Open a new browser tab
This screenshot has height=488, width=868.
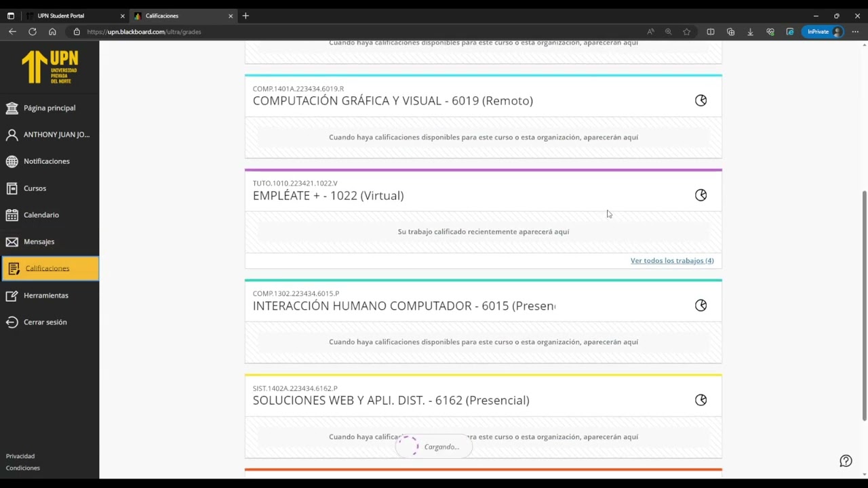point(245,16)
